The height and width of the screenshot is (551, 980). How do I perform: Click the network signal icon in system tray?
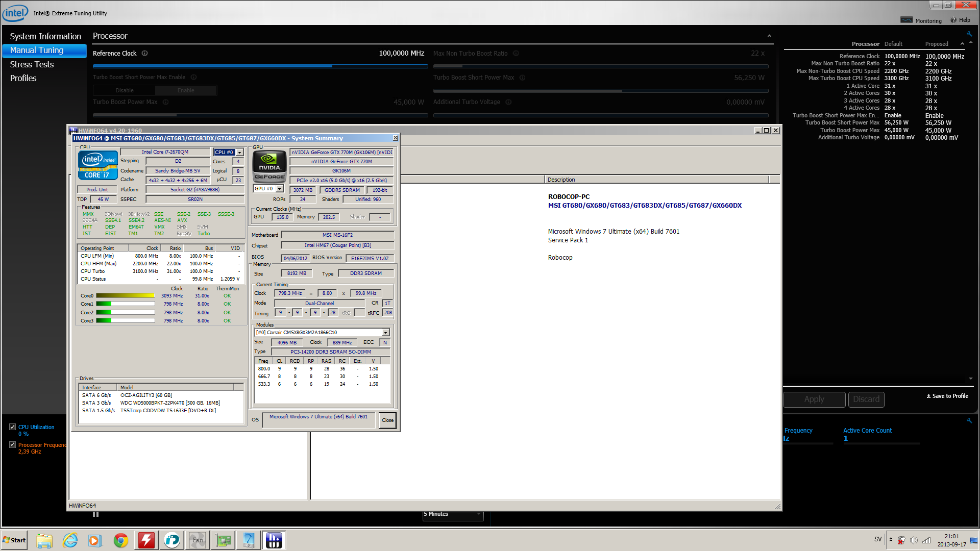click(x=926, y=540)
